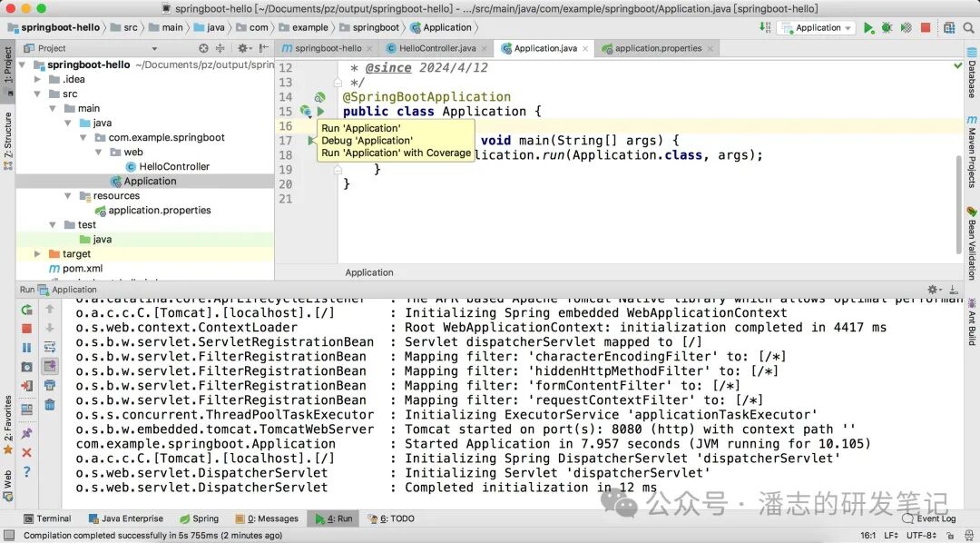Choose Run 'Application' with Coverage

point(397,153)
